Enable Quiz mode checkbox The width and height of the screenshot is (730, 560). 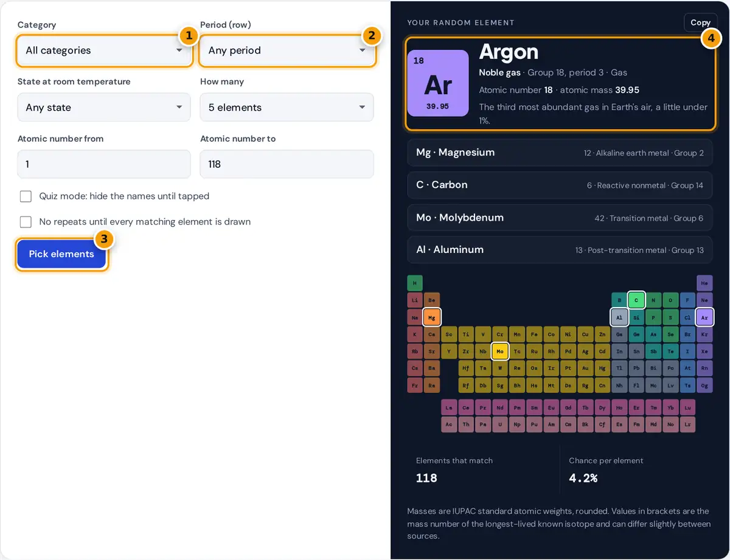coord(26,196)
